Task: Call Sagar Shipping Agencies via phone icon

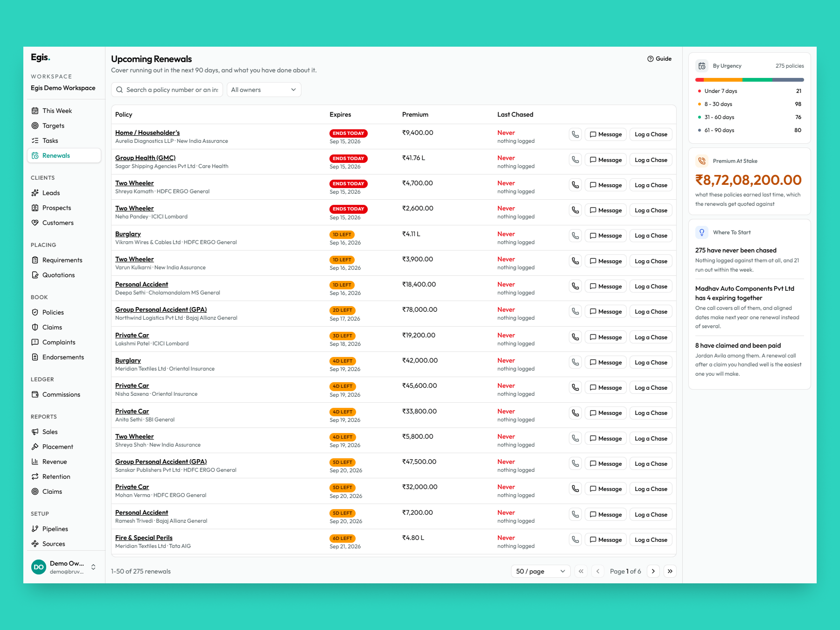Action: [x=575, y=160]
